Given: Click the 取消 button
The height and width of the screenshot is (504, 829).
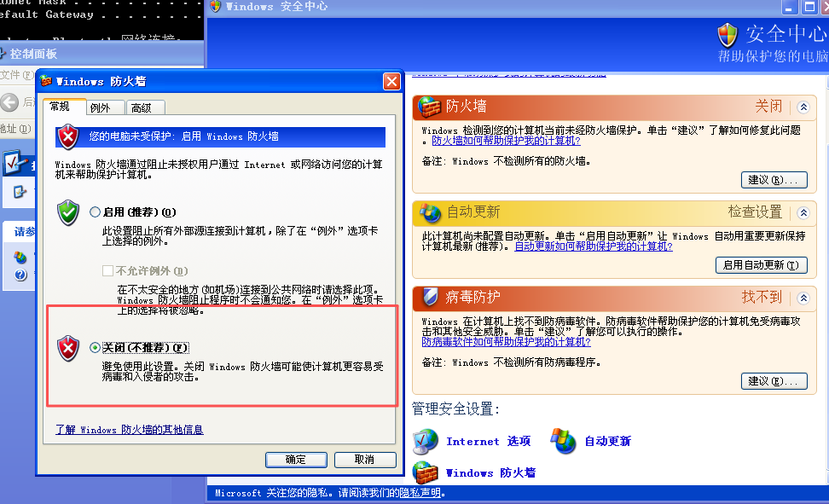Looking at the screenshot, I should click(x=365, y=460).
